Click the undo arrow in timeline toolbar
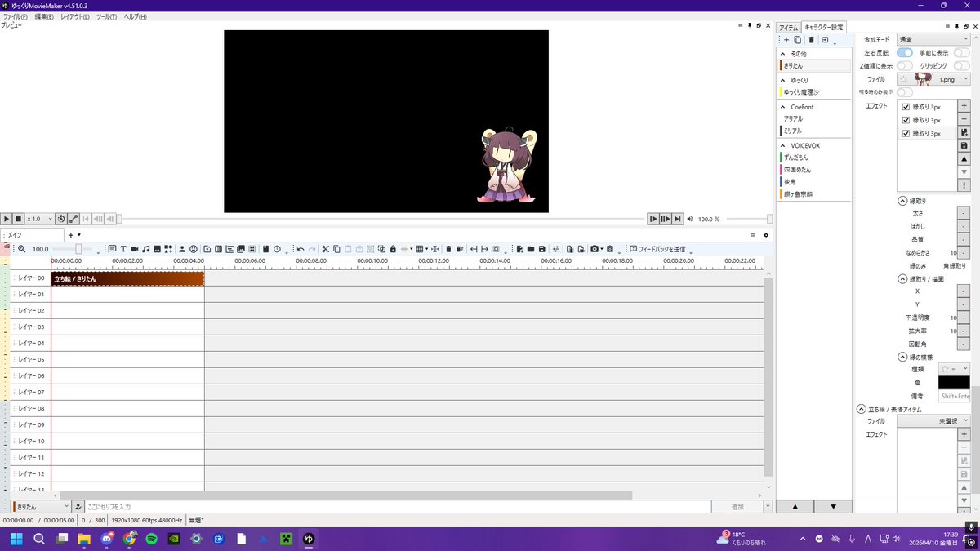The width and height of the screenshot is (980, 551). (301, 249)
